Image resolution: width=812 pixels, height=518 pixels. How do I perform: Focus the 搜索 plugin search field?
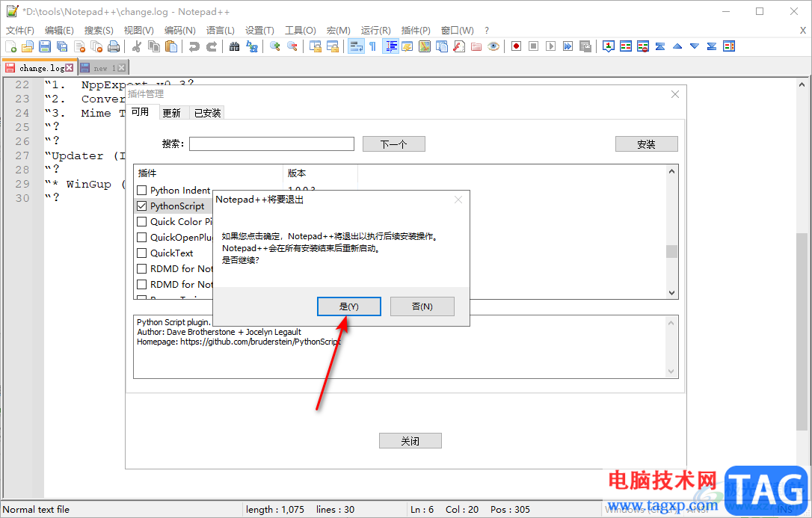pyautogui.click(x=271, y=144)
